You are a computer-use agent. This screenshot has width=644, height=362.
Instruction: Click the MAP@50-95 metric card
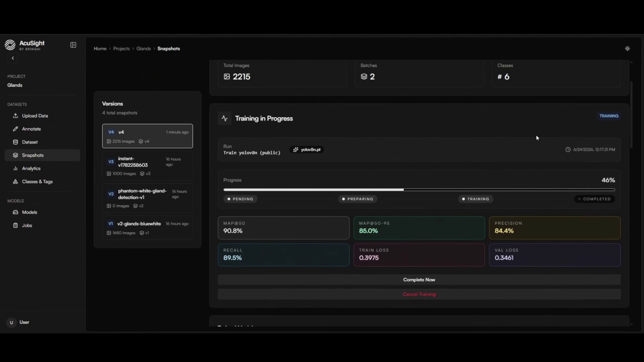tap(419, 228)
